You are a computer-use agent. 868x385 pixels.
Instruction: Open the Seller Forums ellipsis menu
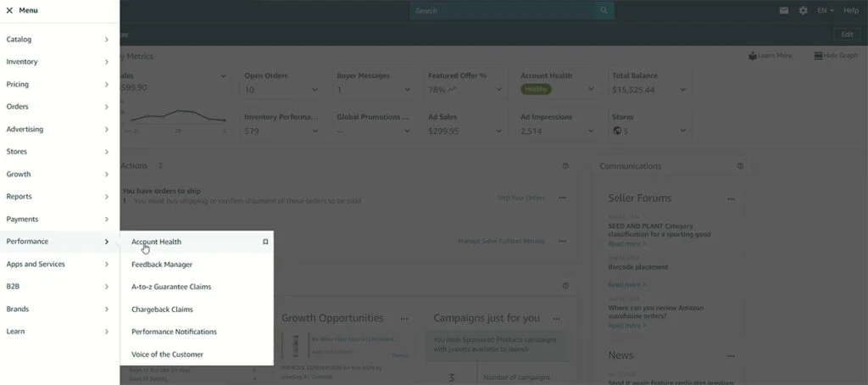pyautogui.click(x=731, y=199)
